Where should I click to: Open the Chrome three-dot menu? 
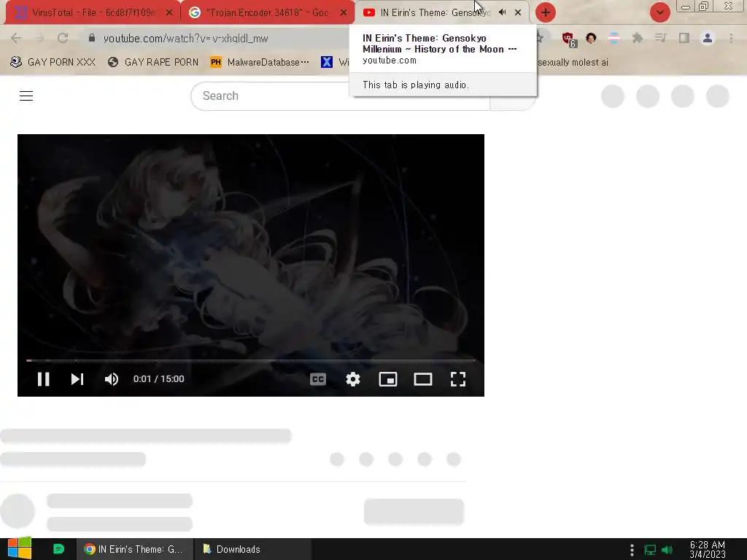(x=731, y=38)
